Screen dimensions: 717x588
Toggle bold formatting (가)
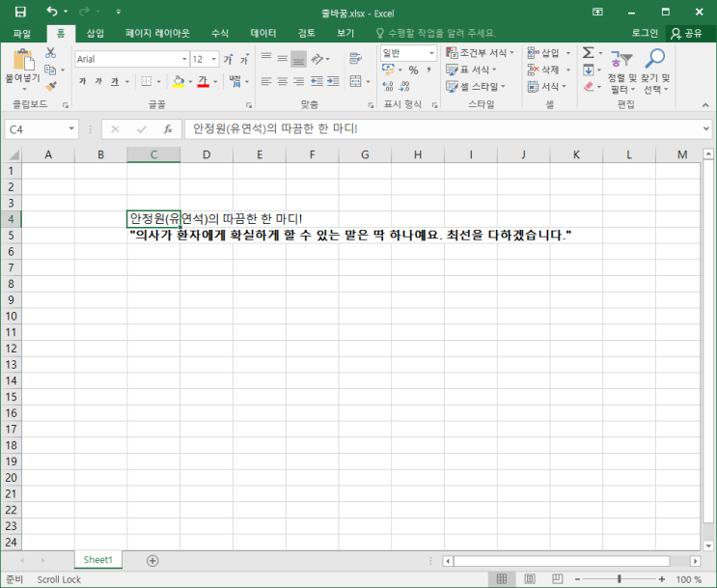click(x=83, y=81)
